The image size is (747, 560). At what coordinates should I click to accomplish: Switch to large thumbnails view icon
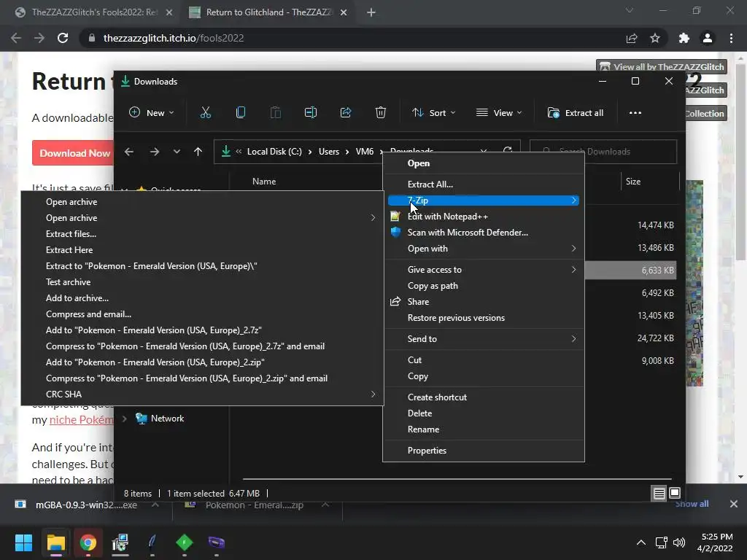click(x=675, y=494)
